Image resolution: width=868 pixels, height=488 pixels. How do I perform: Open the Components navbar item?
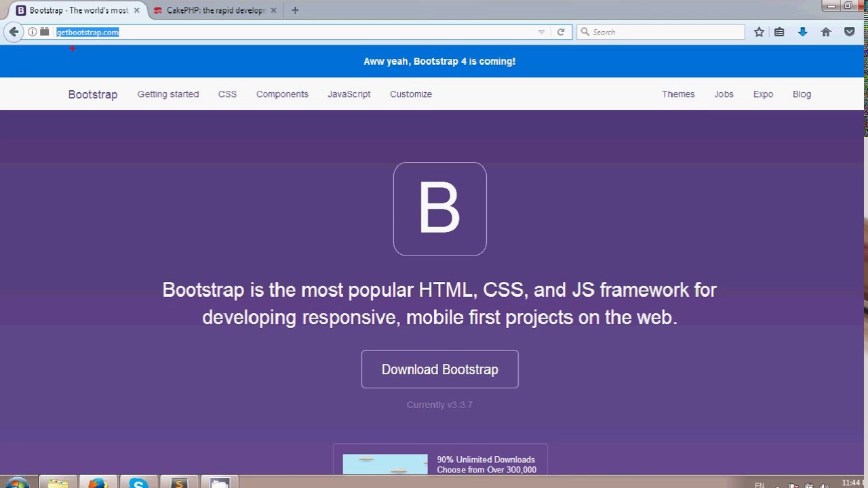[x=282, y=94]
